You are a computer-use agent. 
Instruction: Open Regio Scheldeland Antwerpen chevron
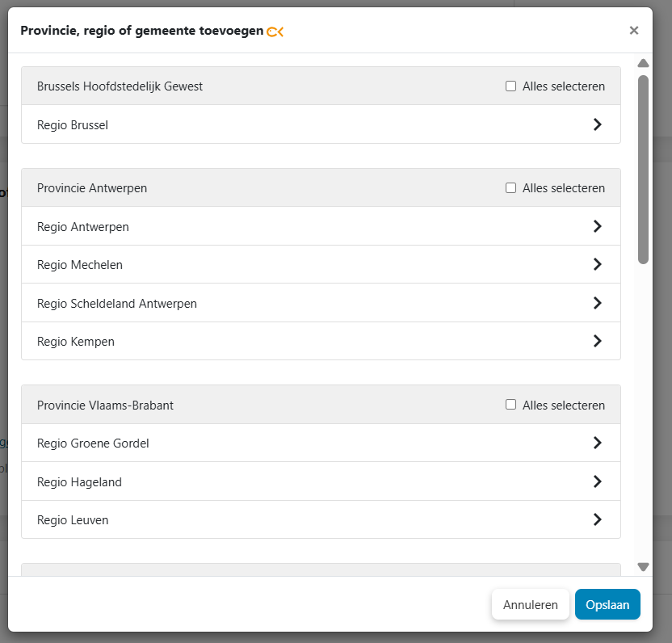click(597, 303)
